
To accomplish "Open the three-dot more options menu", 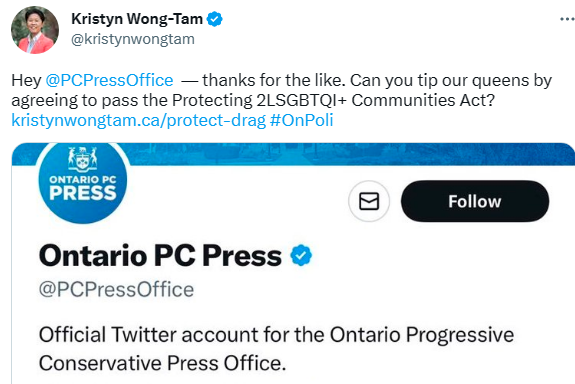I will (568, 19).
